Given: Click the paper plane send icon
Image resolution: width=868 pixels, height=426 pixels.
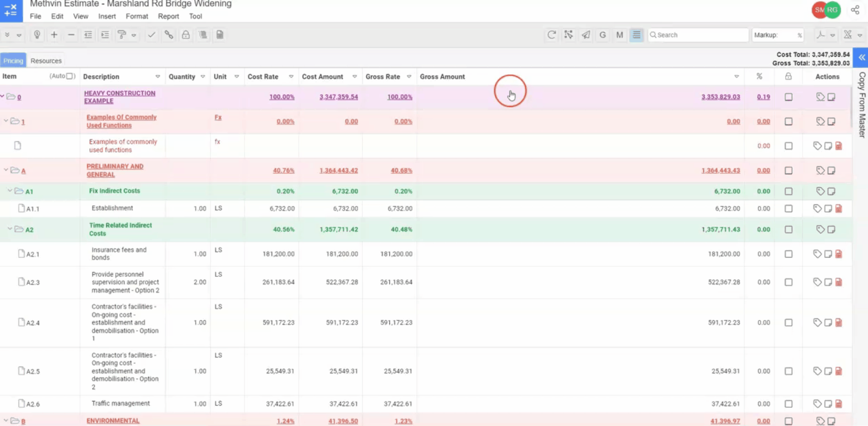Looking at the screenshot, I should coord(586,35).
